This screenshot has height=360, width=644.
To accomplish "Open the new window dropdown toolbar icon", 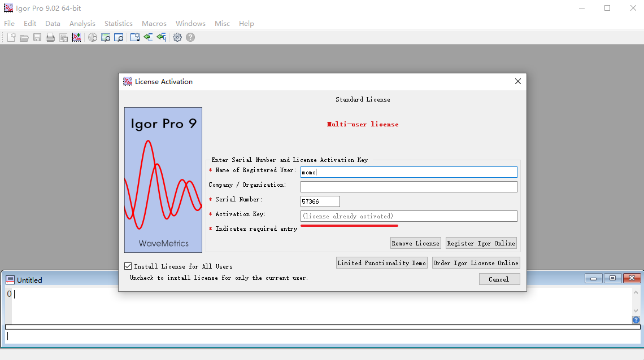I will point(135,37).
